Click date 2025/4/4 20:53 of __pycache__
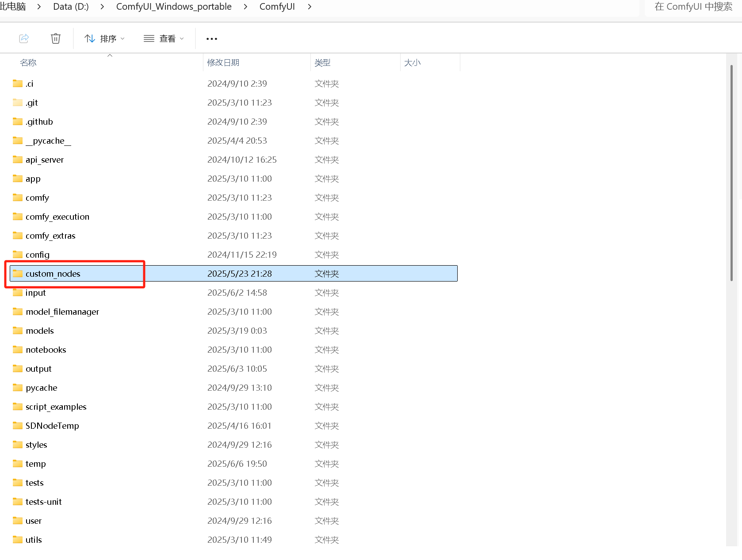 pos(237,141)
